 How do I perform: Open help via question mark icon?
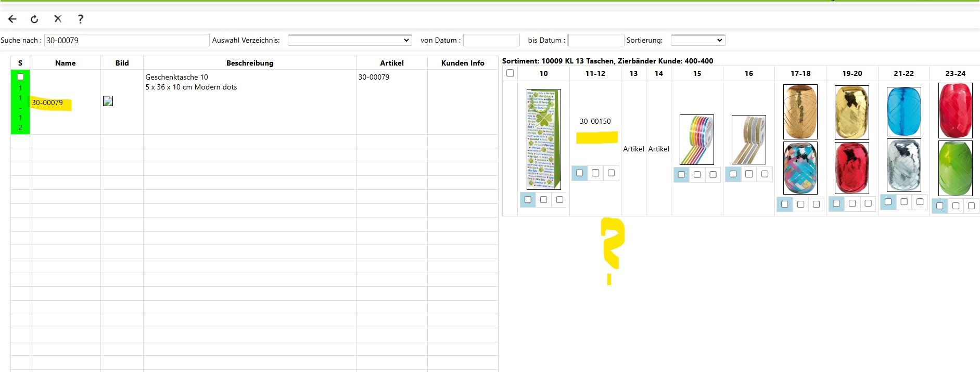[x=80, y=19]
